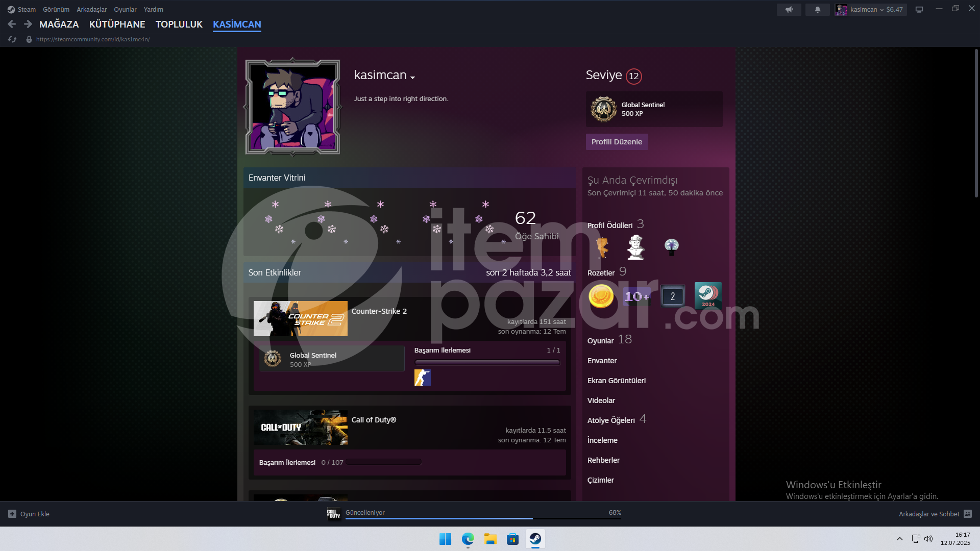Screen dimensions: 980x551
Task: Click the back navigation arrow
Action: click(x=12, y=24)
